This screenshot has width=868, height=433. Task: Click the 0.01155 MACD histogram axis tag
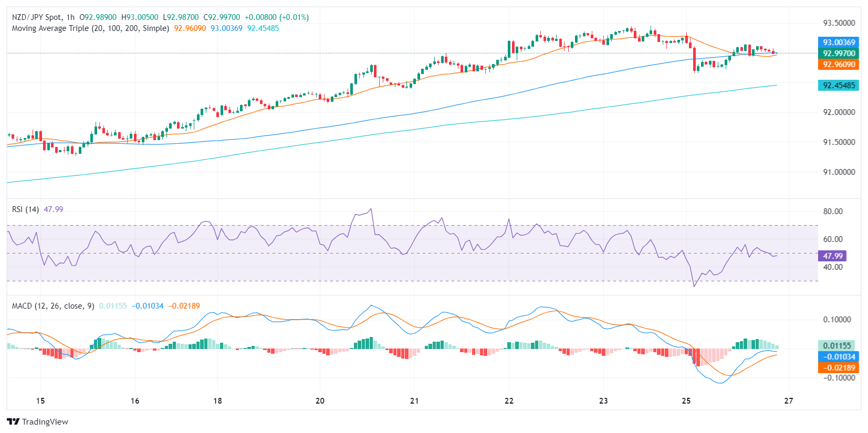(x=836, y=345)
